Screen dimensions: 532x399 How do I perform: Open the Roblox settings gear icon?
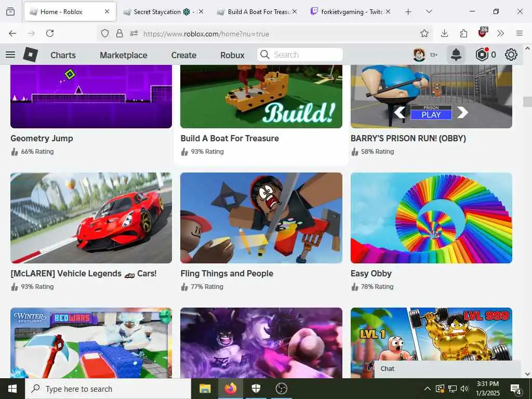point(511,55)
